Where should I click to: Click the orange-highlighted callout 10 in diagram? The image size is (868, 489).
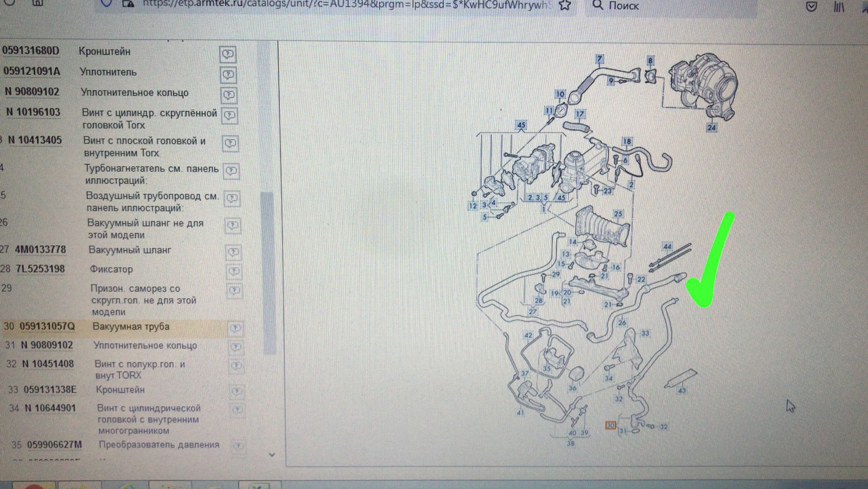pyautogui.click(x=610, y=425)
